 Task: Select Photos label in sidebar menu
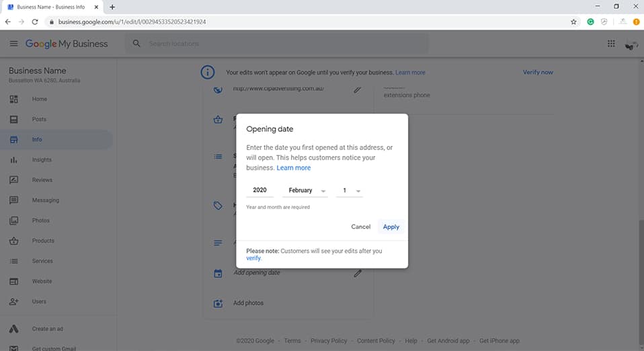[x=40, y=221]
